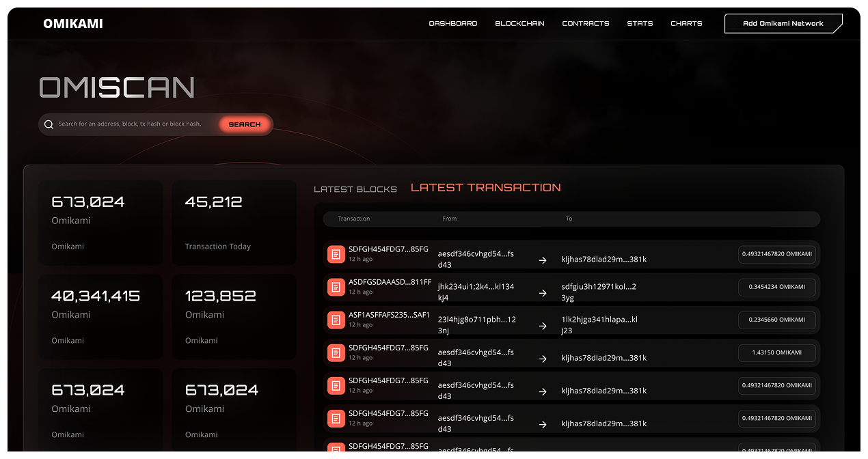Go to the Blockchain page
This screenshot has height=459, width=868.
click(519, 24)
